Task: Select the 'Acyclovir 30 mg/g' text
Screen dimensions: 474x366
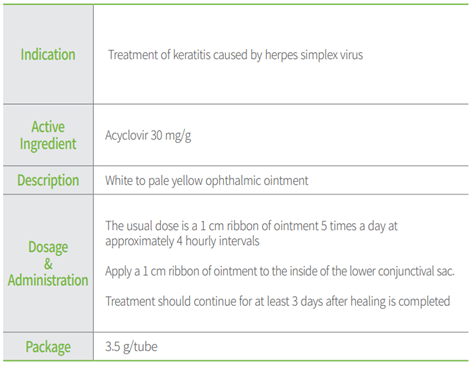Action: 148,136
